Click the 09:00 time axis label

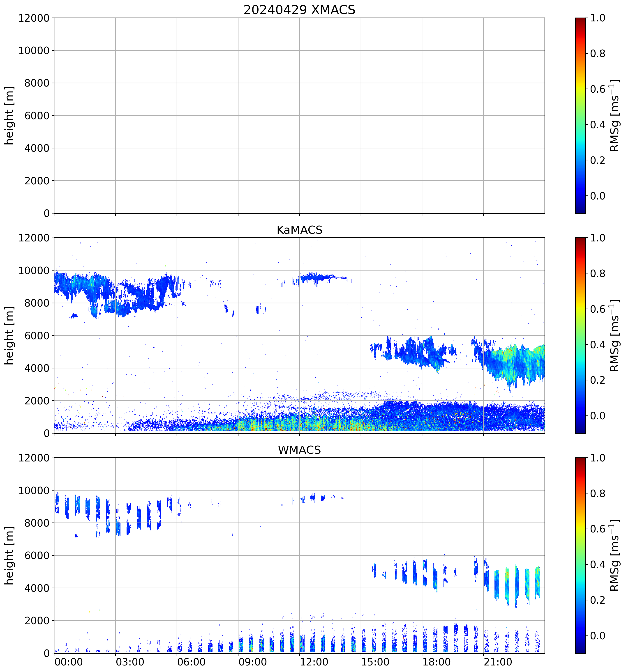[x=253, y=662]
